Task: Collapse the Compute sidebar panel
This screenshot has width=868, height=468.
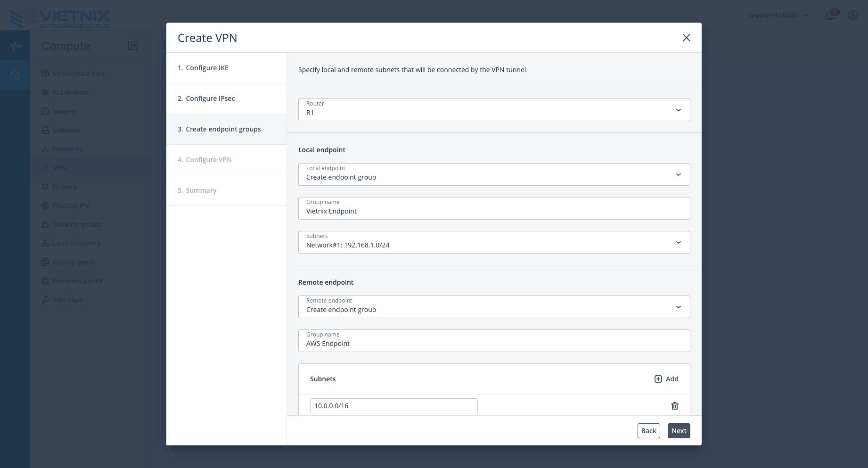Action: pyautogui.click(x=133, y=46)
